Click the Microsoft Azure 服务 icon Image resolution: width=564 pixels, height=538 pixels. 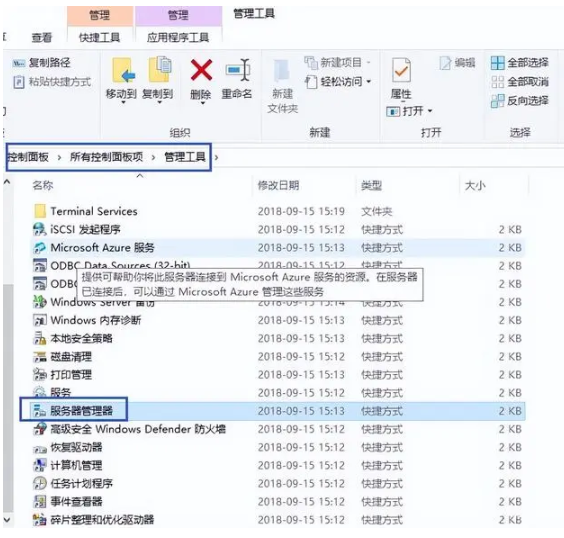[x=40, y=247]
